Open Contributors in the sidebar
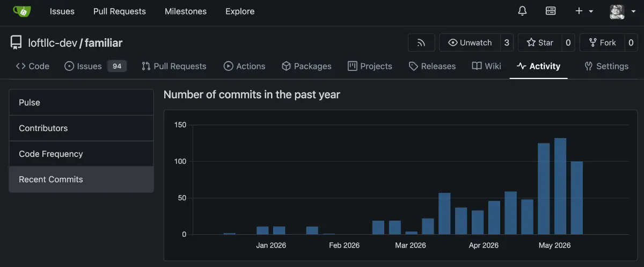 (x=82, y=128)
